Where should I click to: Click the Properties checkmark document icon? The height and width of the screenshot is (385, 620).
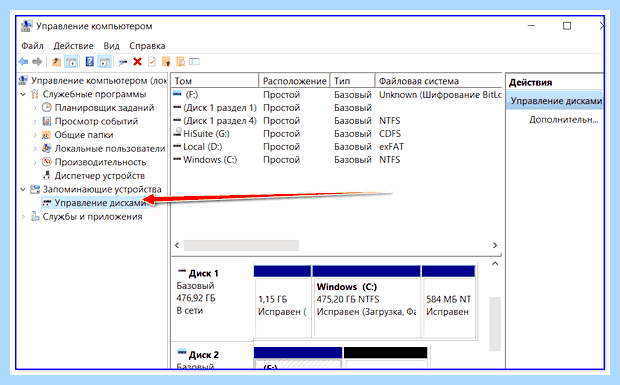click(x=152, y=62)
